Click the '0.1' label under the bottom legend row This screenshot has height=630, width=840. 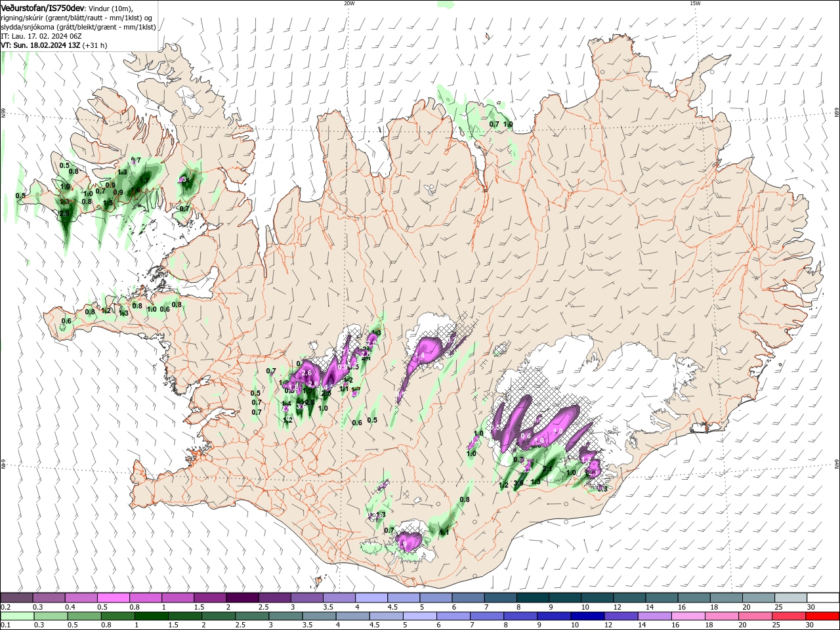[6, 625]
